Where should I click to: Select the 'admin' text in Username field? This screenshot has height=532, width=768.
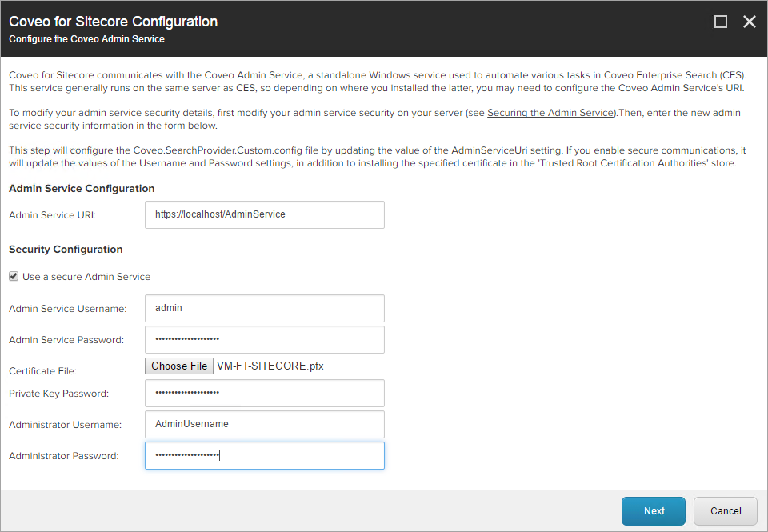click(x=170, y=308)
